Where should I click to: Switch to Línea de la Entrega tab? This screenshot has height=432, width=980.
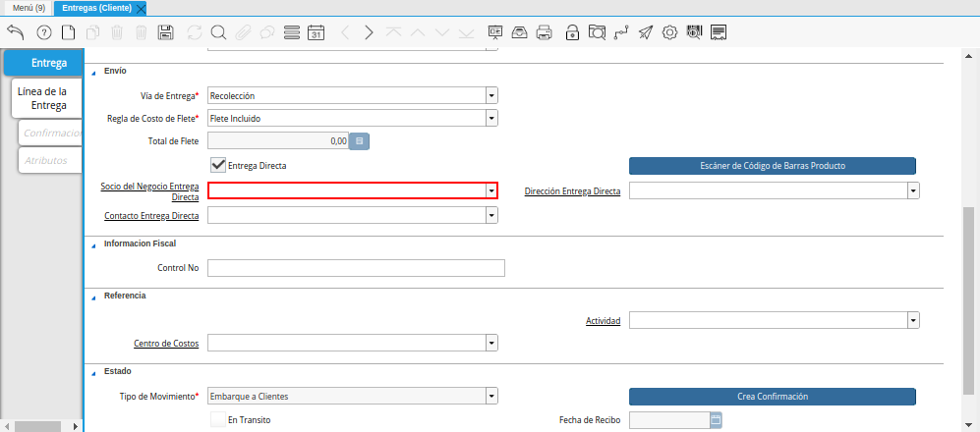[47, 98]
